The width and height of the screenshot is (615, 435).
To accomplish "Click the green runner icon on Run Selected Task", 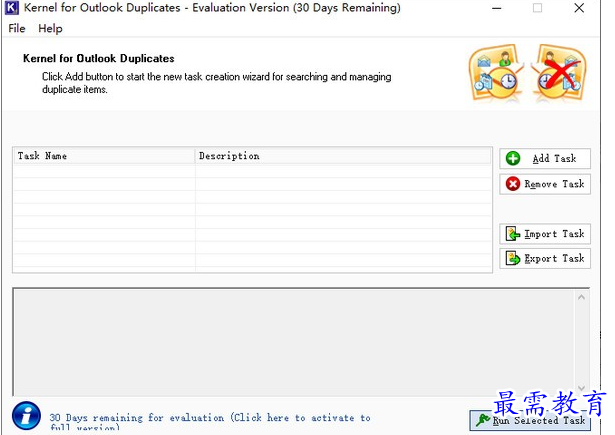I will coord(483,420).
